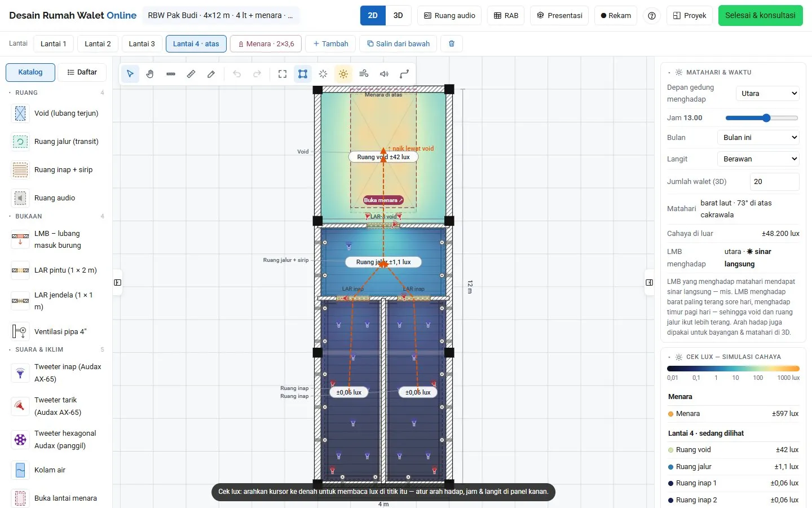Click Salin dari bawah button

(x=398, y=43)
